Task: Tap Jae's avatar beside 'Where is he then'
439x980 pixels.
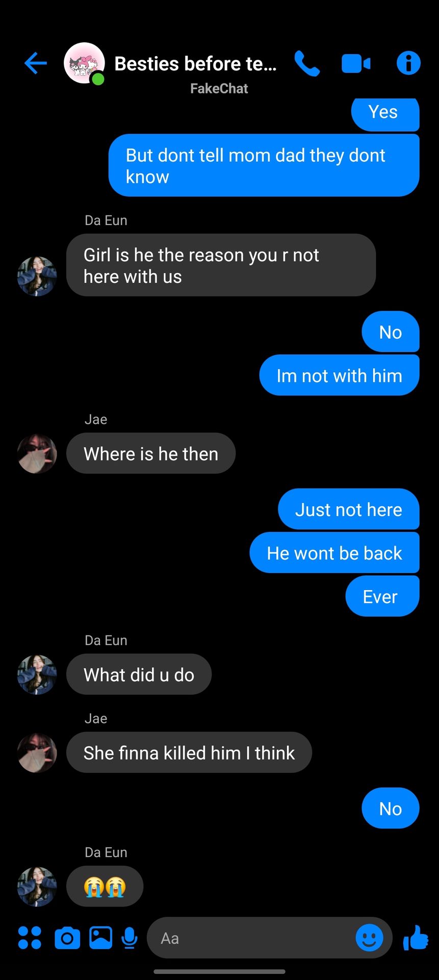Action: point(37,454)
